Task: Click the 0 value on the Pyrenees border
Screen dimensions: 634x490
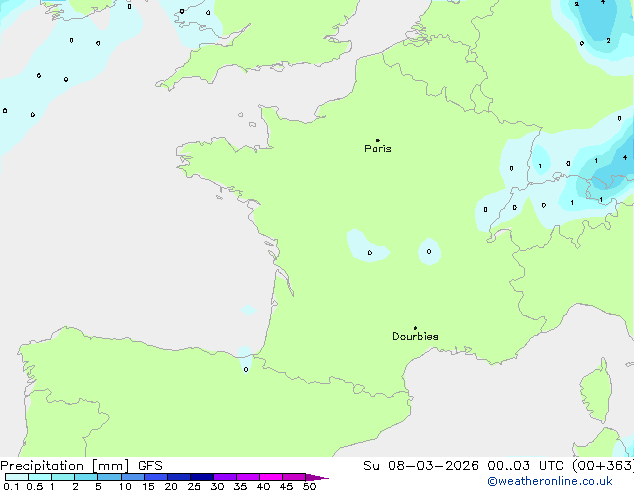Action: click(x=246, y=370)
